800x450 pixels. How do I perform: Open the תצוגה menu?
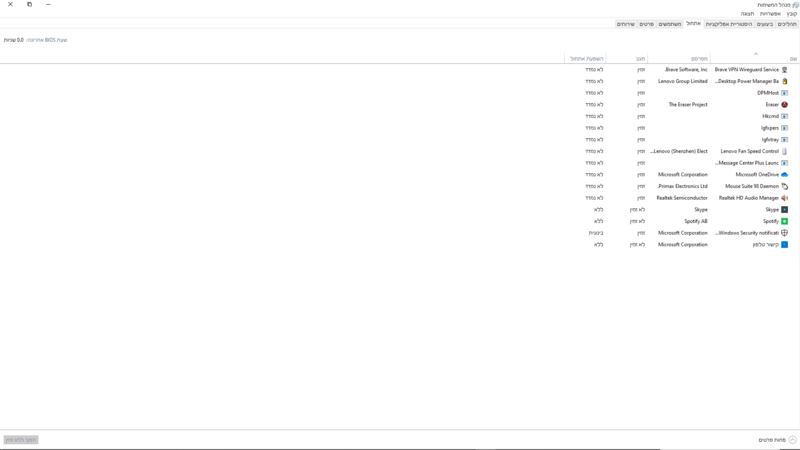pyautogui.click(x=747, y=14)
